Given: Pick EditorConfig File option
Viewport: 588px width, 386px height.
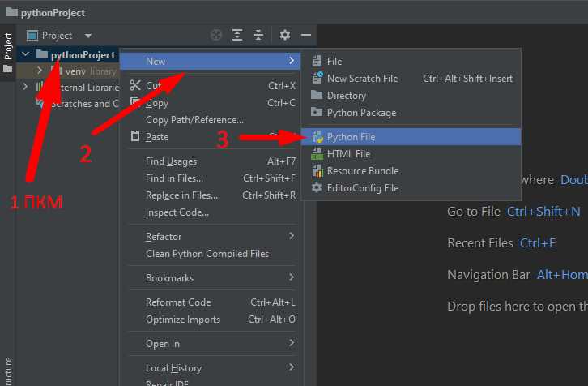Looking at the screenshot, I should pos(411,188).
